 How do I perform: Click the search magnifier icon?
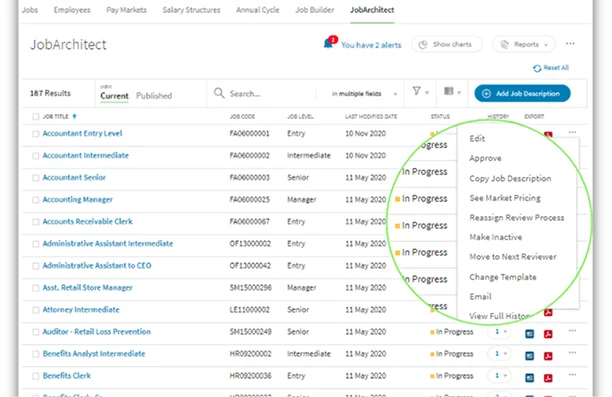219,93
